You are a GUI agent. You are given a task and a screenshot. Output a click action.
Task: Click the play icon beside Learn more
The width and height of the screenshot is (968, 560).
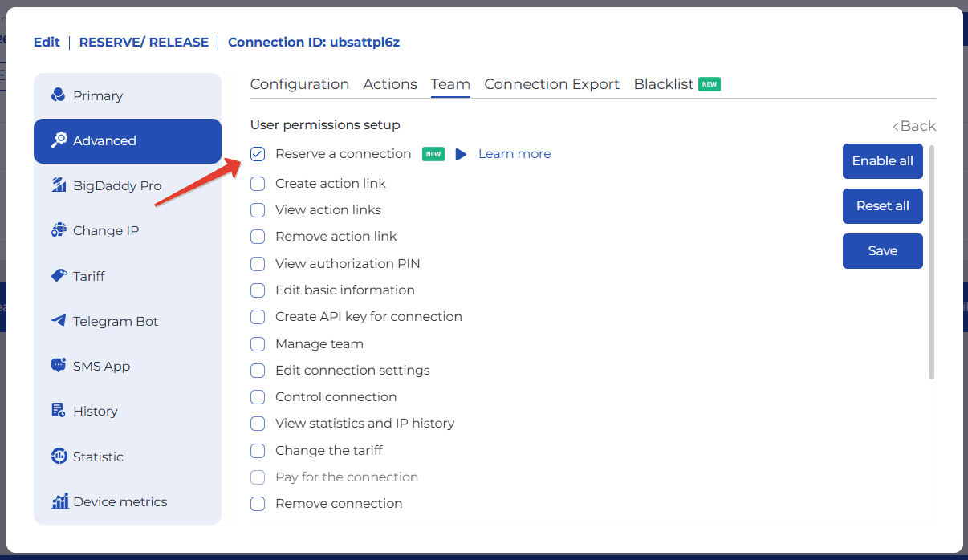tap(461, 154)
